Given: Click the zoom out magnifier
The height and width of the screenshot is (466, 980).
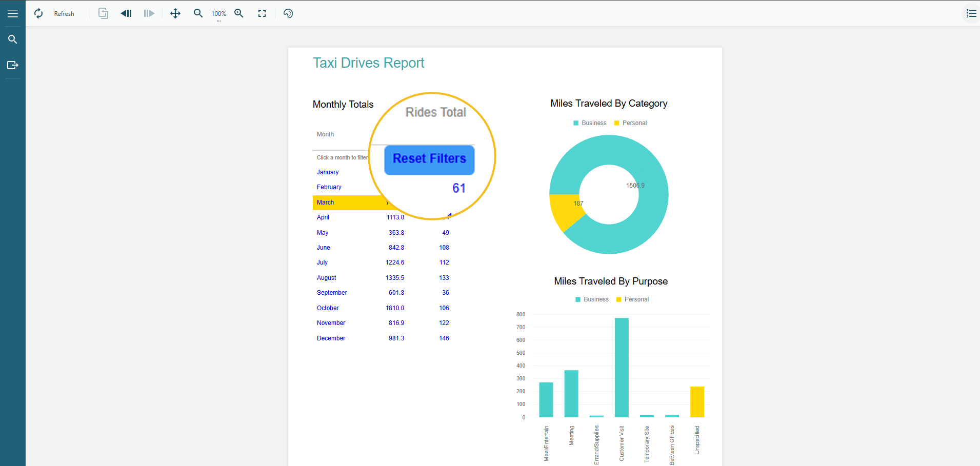Looking at the screenshot, I should [198, 14].
